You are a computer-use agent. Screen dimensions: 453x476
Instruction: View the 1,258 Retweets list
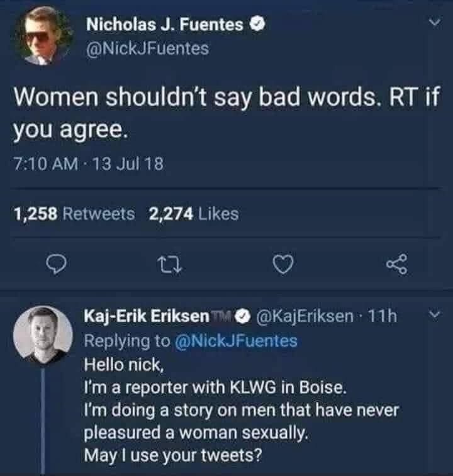74,214
